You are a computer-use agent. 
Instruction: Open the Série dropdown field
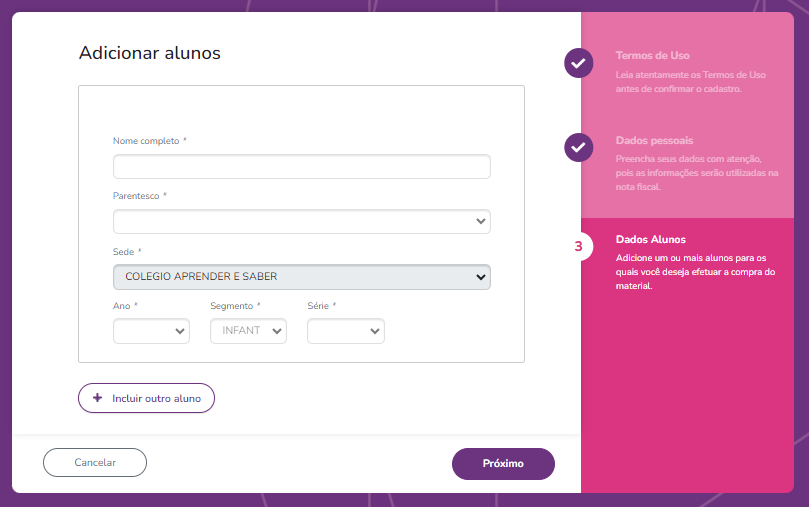click(x=346, y=331)
